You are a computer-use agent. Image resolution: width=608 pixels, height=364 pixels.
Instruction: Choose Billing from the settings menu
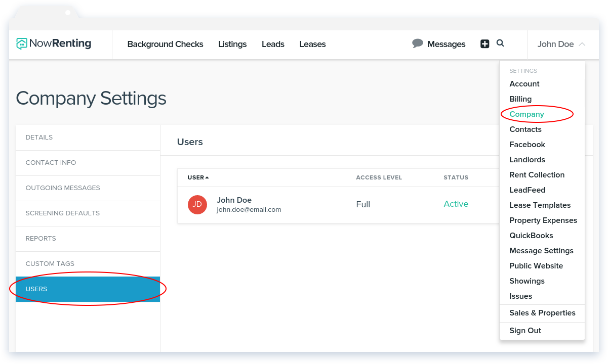(x=520, y=99)
